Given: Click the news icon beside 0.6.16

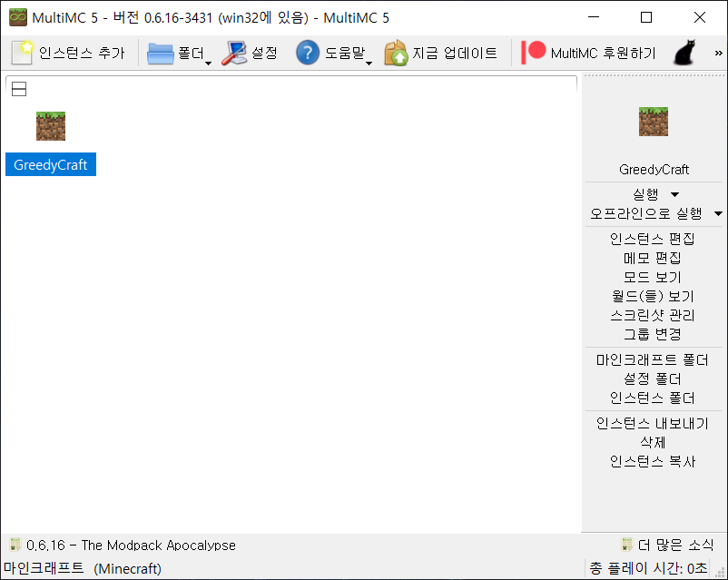Looking at the screenshot, I should click(15, 545).
